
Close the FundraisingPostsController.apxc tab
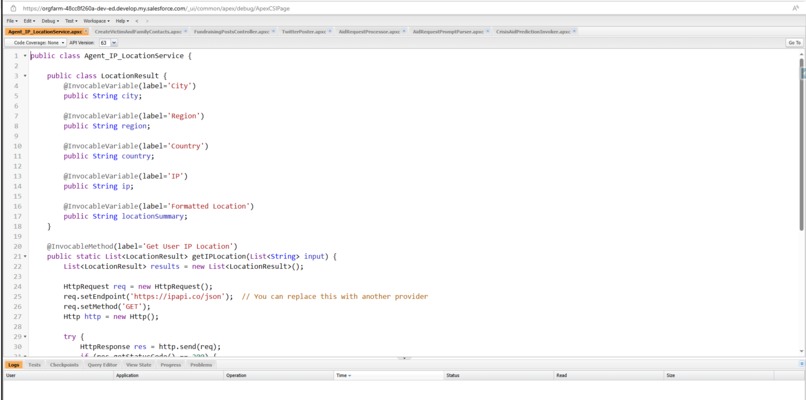point(273,31)
